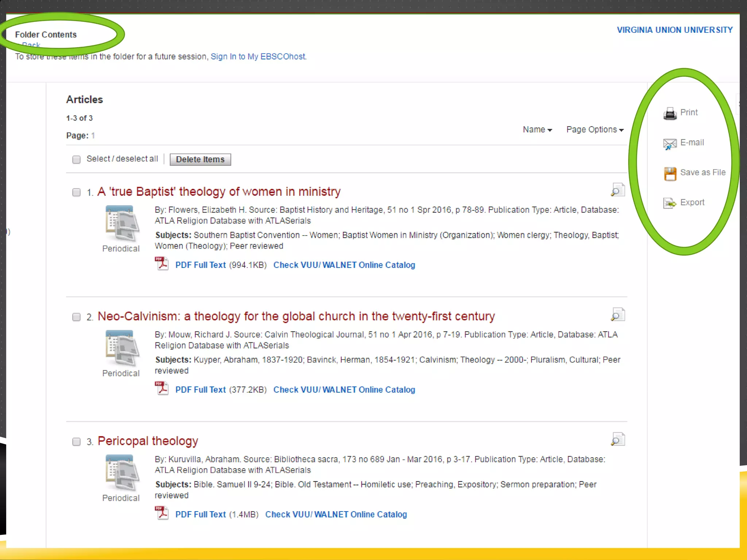The width and height of the screenshot is (747, 560).
Task: Select the checkbox for Pericopal theology
Action: coord(76,442)
